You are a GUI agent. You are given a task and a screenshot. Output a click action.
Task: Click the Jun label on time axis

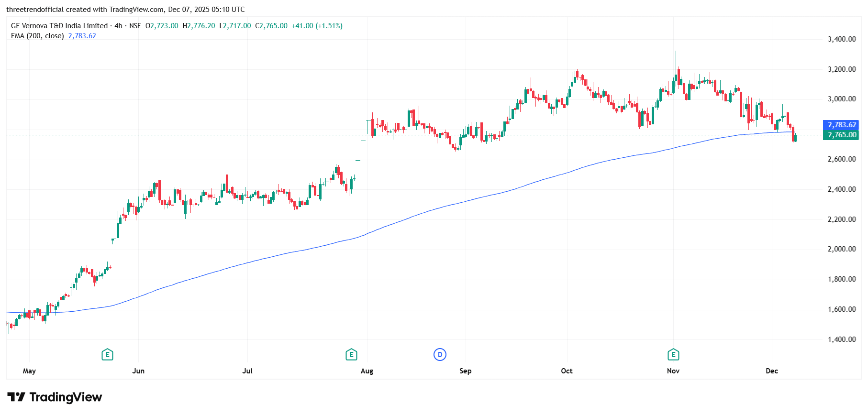[138, 371]
